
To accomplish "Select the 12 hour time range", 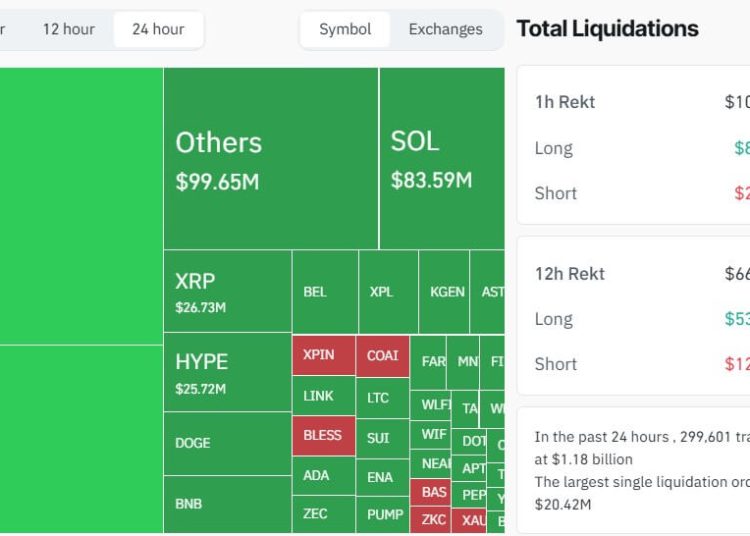I will pyautogui.click(x=68, y=29).
